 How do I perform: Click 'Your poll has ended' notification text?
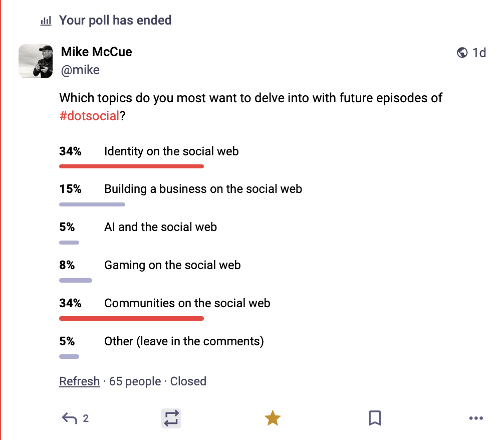[x=115, y=21]
